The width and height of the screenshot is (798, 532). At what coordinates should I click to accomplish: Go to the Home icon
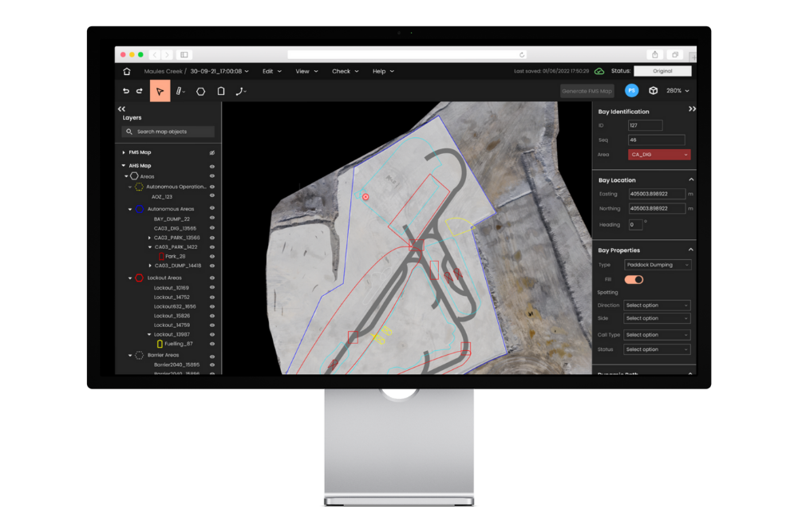click(x=127, y=71)
